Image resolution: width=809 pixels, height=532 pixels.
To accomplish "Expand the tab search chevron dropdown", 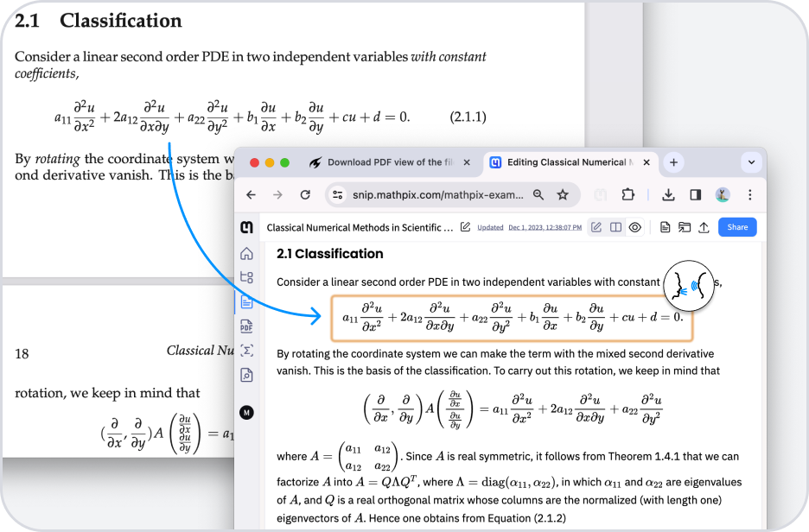I will coord(752,162).
